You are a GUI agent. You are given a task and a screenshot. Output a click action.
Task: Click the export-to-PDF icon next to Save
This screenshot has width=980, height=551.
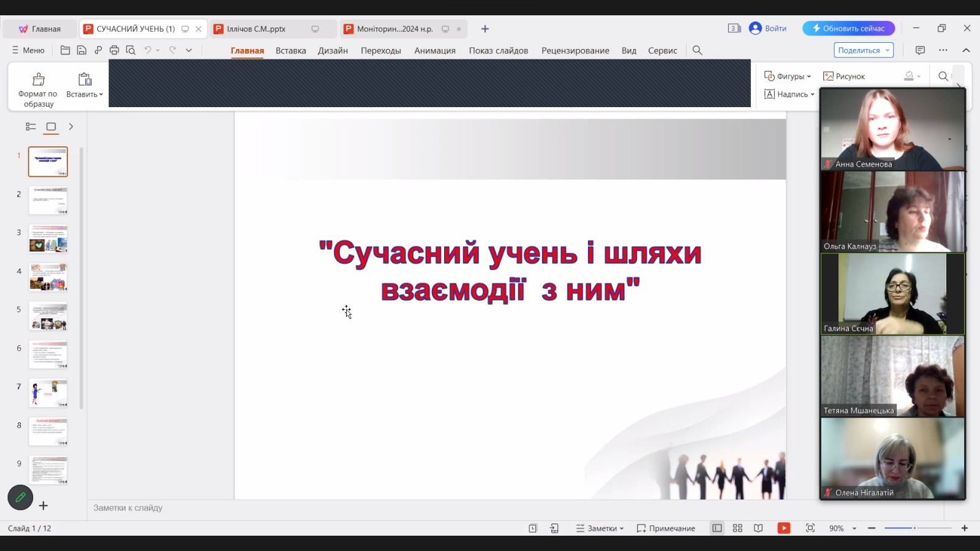tap(98, 50)
